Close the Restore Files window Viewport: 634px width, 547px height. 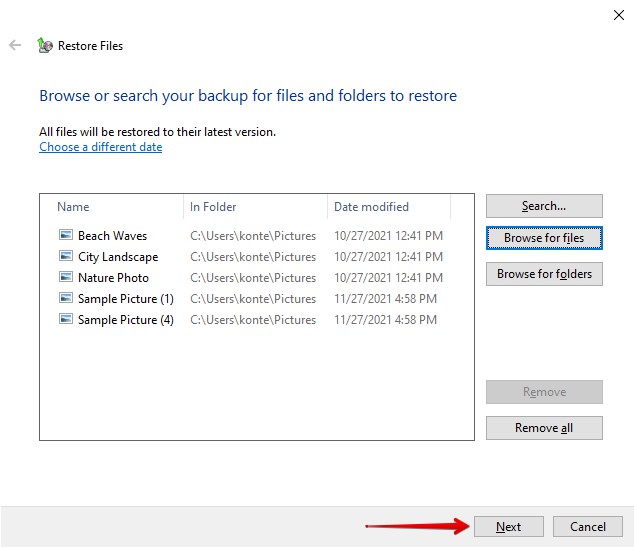tap(619, 15)
